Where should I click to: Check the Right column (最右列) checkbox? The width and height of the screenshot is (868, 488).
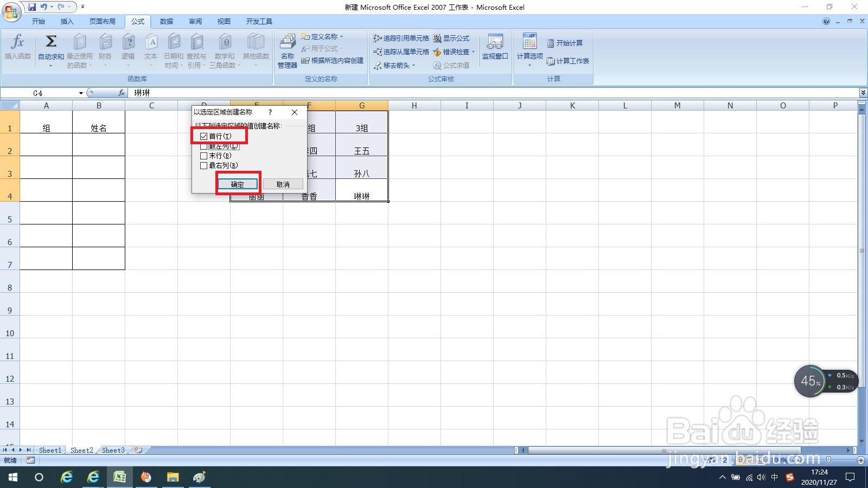(204, 165)
